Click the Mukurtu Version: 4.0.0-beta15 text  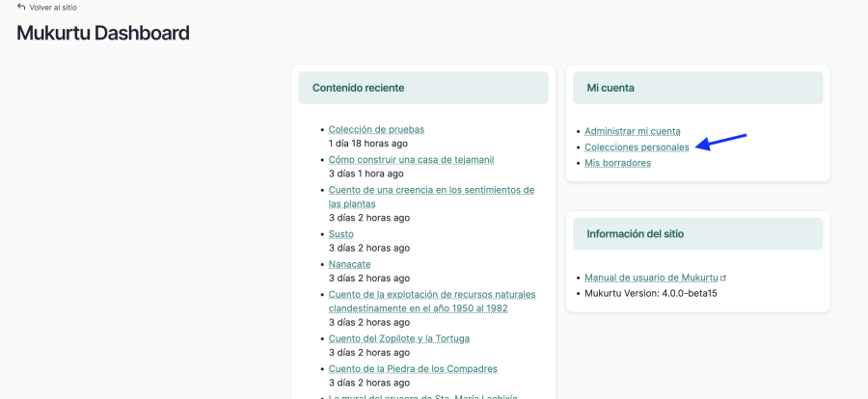651,293
